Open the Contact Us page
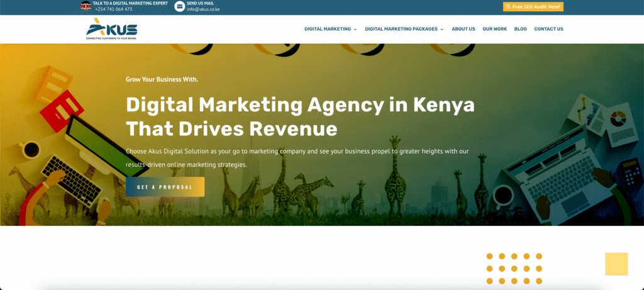The image size is (644, 290). [548, 29]
